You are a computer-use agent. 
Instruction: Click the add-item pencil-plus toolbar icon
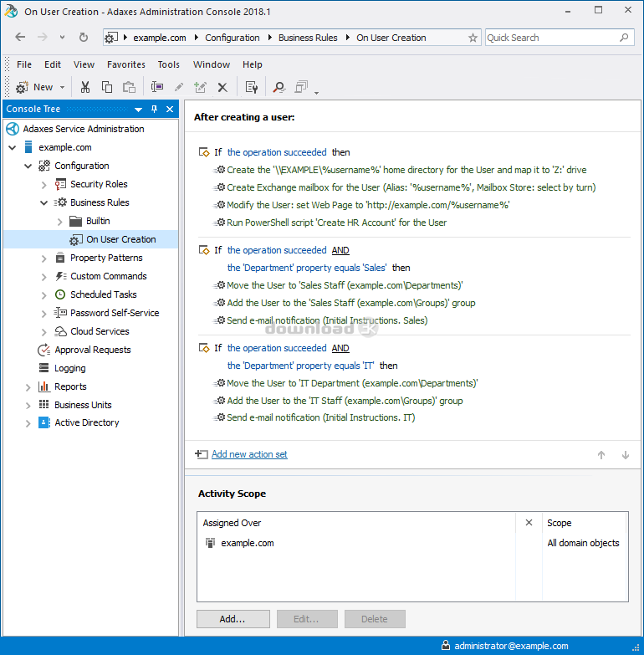(x=201, y=87)
